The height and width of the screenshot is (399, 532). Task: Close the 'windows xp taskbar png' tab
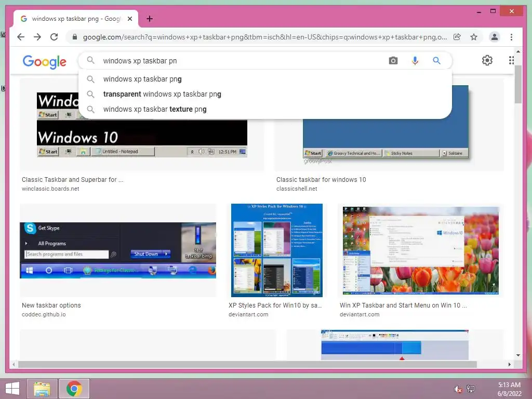[129, 19]
